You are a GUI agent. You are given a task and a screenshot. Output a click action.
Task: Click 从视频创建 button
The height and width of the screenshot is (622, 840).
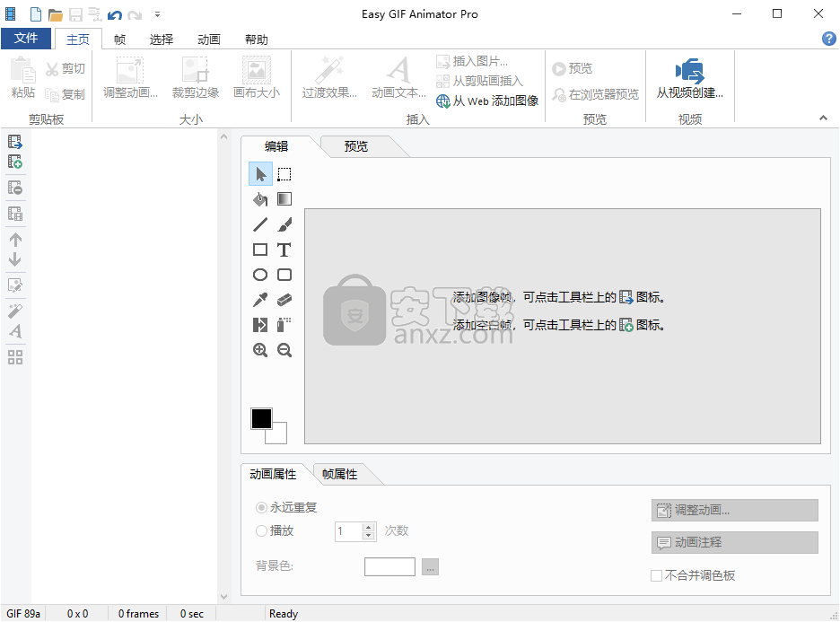(690, 79)
